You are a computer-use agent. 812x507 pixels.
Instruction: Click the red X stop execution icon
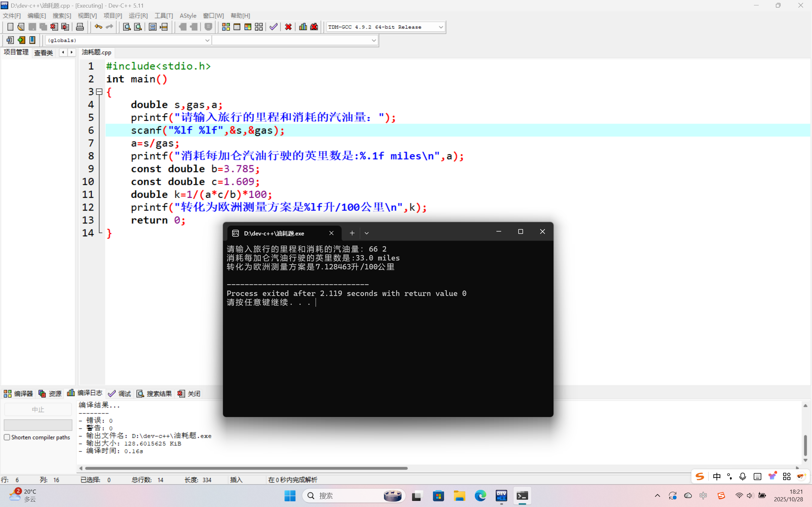pos(288,27)
